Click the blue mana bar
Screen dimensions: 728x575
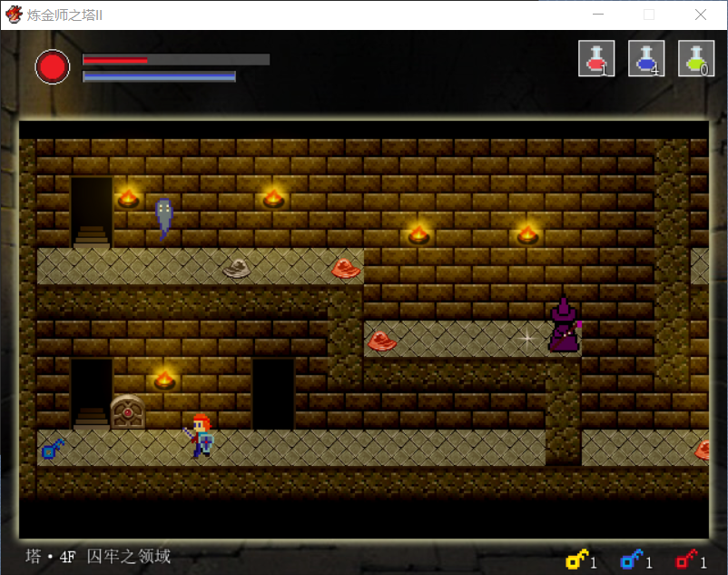159,76
